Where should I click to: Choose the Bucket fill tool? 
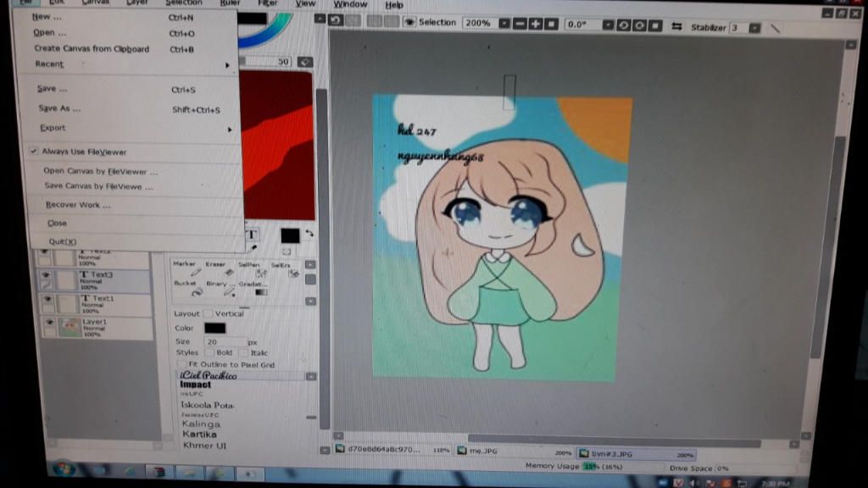click(196, 291)
